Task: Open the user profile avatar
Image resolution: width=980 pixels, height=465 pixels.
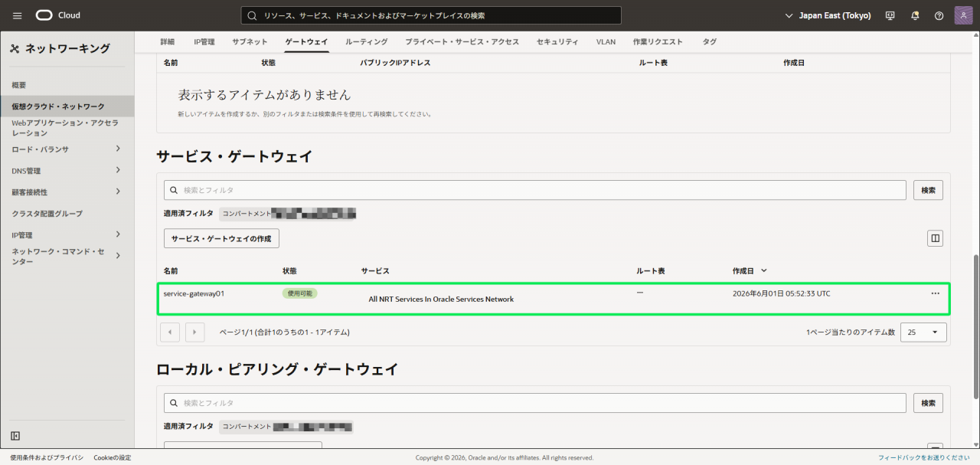Action: click(964, 15)
